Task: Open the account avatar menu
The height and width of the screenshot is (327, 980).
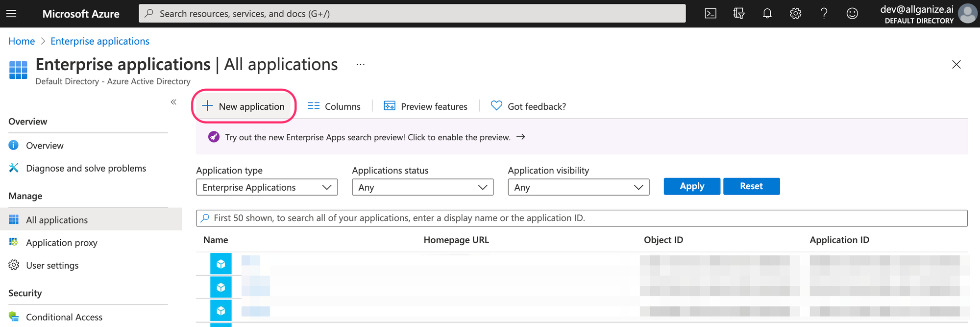Action: coord(968,14)
